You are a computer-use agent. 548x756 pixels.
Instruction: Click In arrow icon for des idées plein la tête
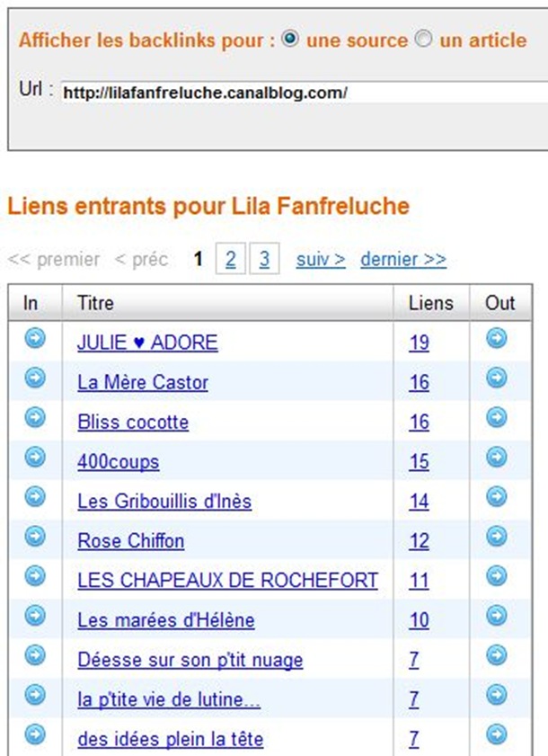point(35,734)
